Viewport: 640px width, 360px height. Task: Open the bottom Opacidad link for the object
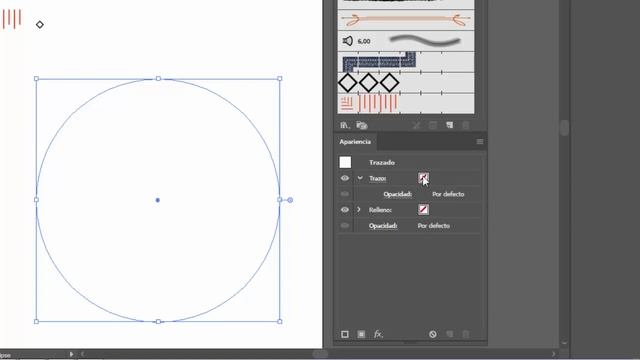click(x=383, y=226)
